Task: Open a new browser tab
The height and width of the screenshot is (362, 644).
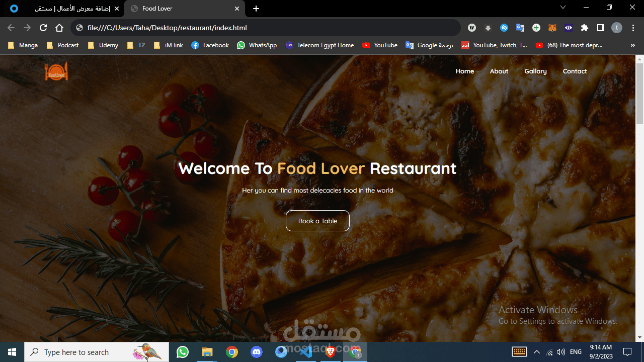Action: click(x=256, y=9)
